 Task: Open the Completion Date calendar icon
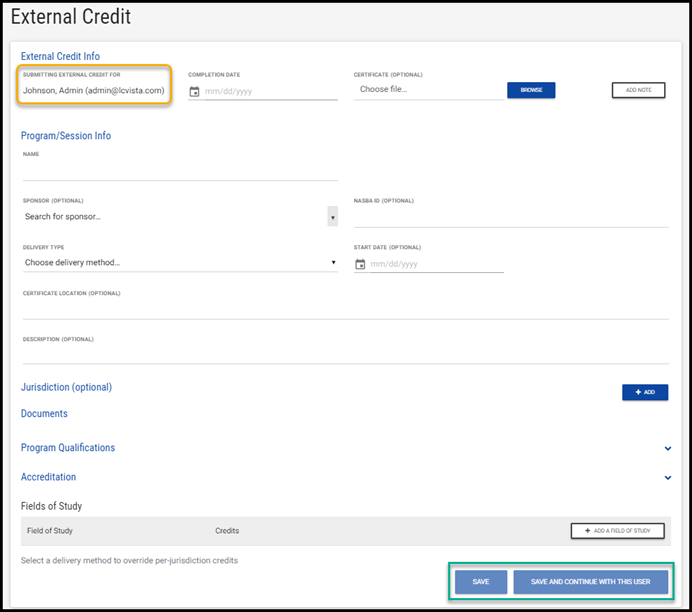pos(195,91)
